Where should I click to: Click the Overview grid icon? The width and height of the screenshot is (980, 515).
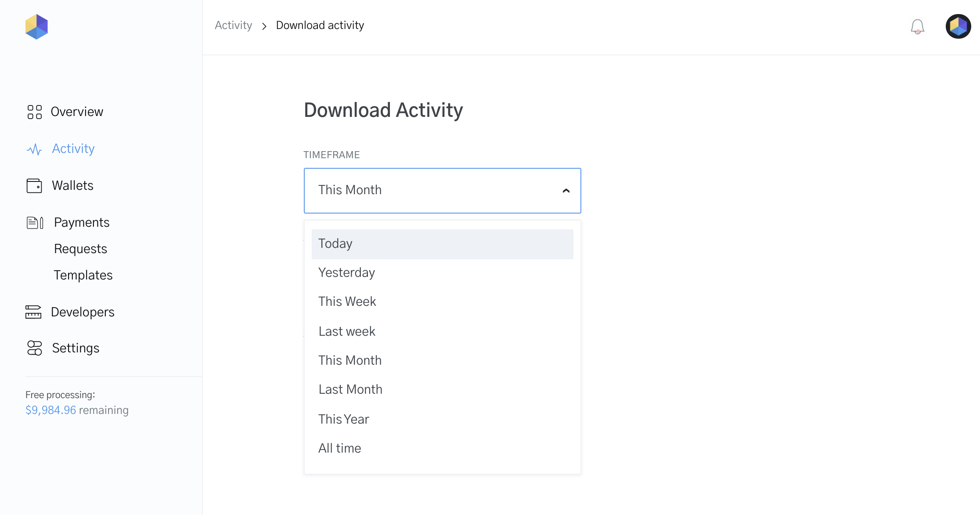[x=34, y=112]
